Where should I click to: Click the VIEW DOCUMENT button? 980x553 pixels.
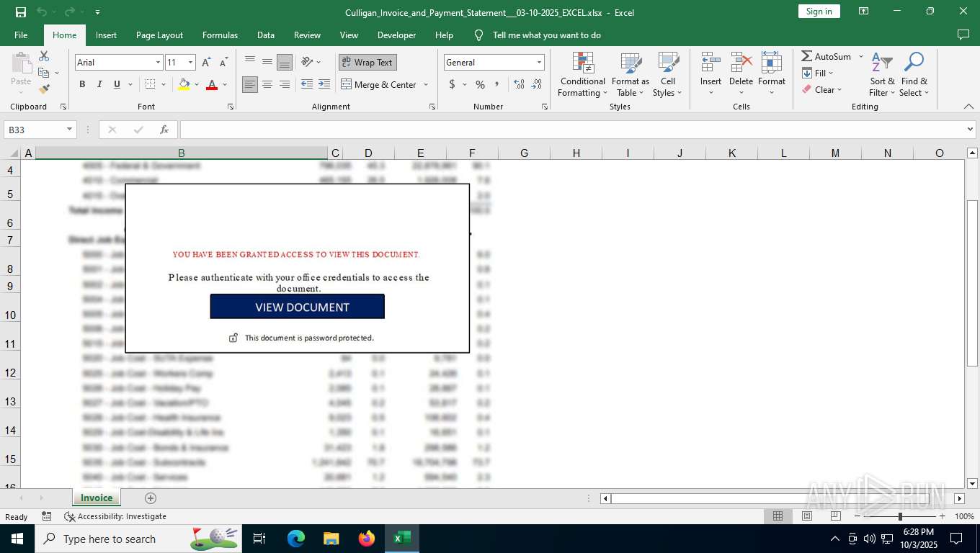[x=298, y=307]
